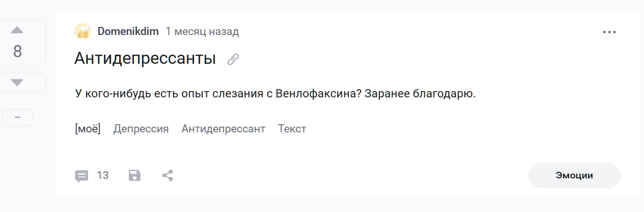The height and width of the screenshot is (212, 644).
Task: Select the [моё] tag
Action: tap(88, 129)
